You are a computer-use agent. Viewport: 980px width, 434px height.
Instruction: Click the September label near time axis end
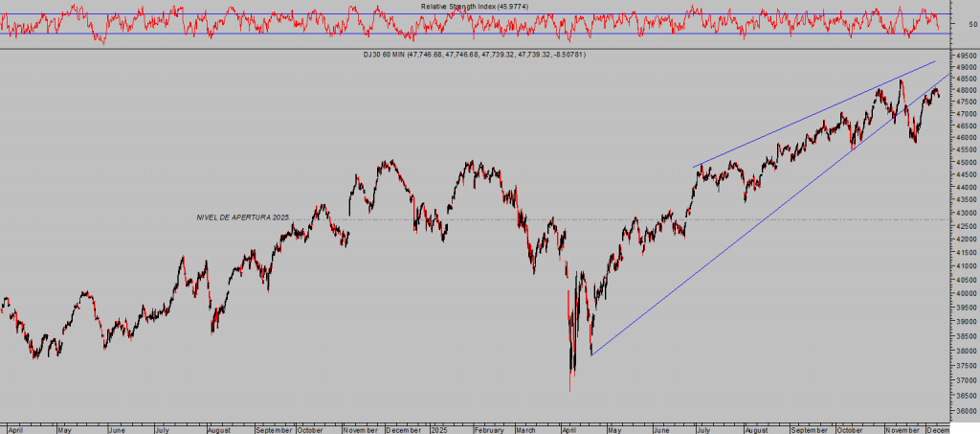(x=808, y=429)
